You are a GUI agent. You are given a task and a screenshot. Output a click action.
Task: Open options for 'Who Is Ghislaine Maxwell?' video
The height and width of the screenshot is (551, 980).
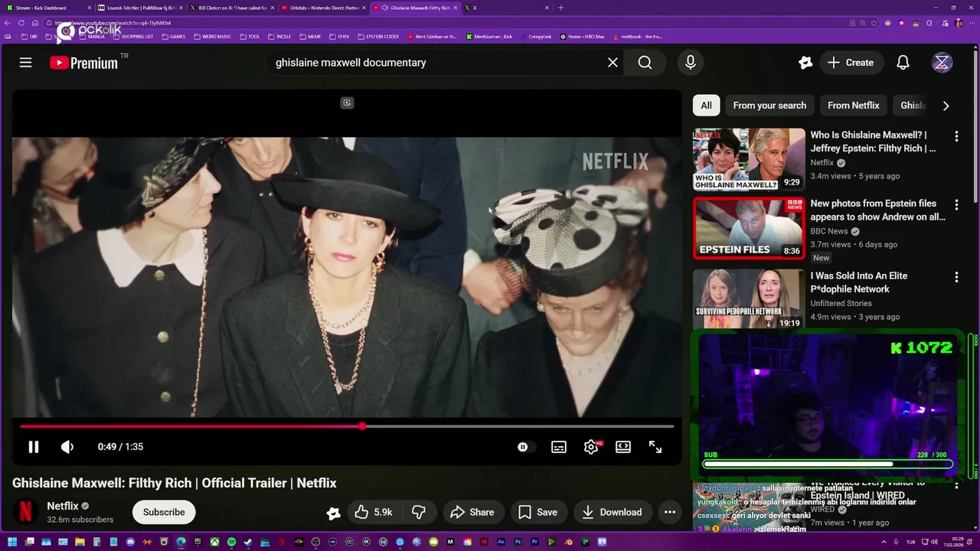[956, 136]
